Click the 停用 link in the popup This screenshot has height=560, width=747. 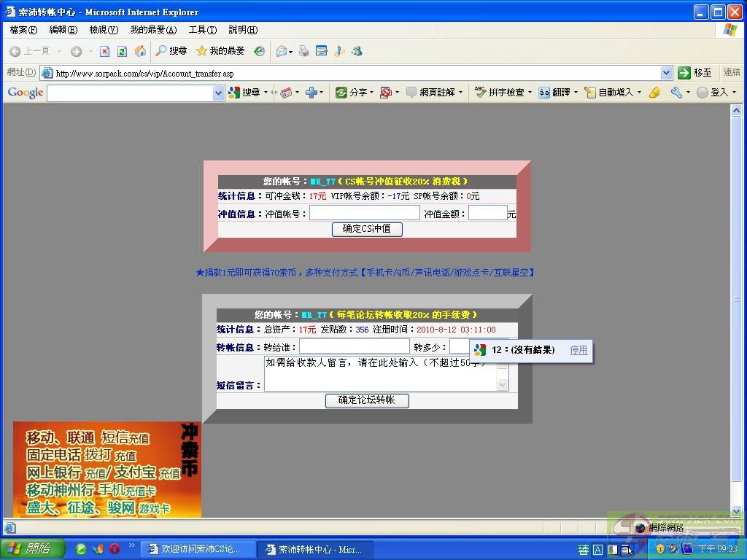tap(578, 350)
